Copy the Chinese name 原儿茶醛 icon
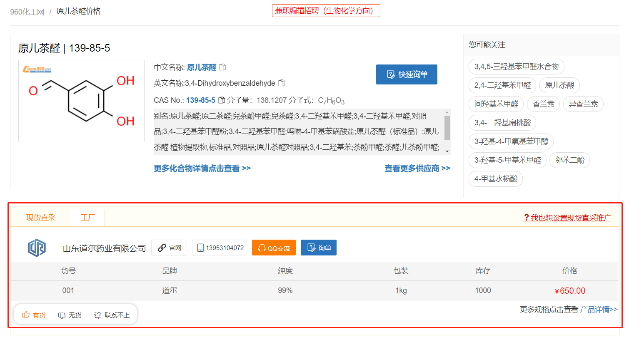The width and height of the screenshot is (644, 337). tap(223, 67)
